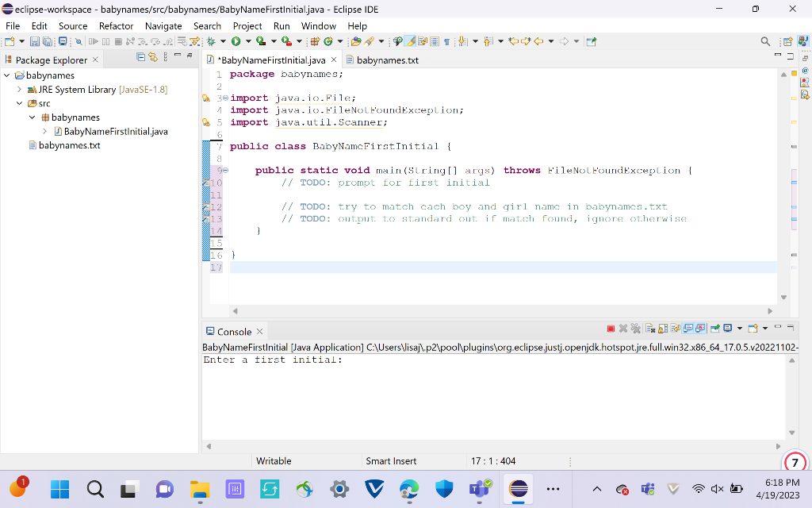Image resolution: width=812 pixels, height=508 pixels.
Task: Click the Coverage run icon
Action: (261, 41)
